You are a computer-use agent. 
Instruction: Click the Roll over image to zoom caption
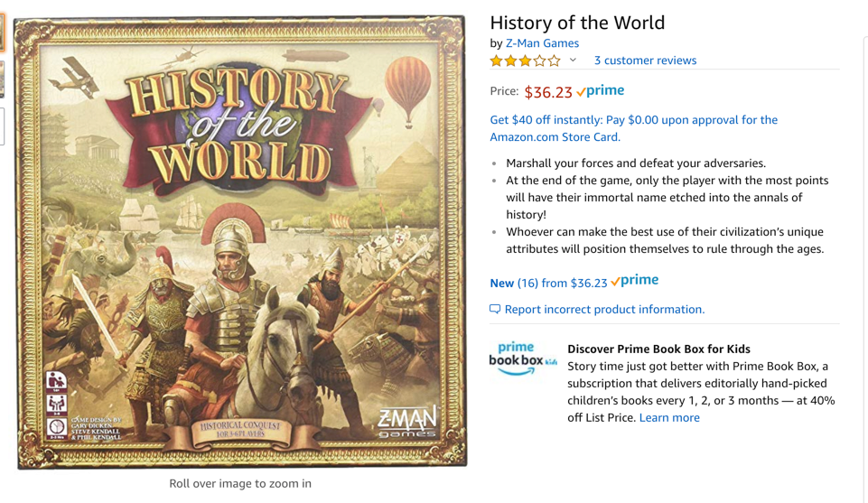click(240, 483)
